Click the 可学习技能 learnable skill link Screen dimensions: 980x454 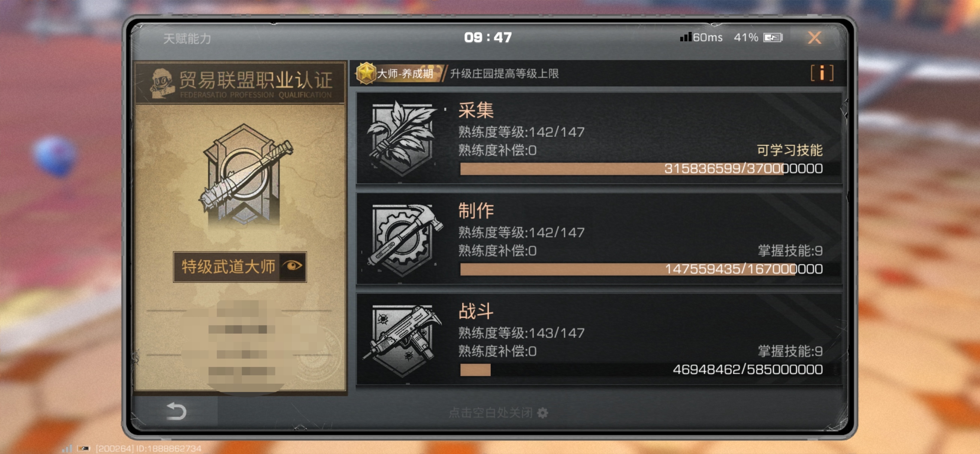[x=789, y=150]
